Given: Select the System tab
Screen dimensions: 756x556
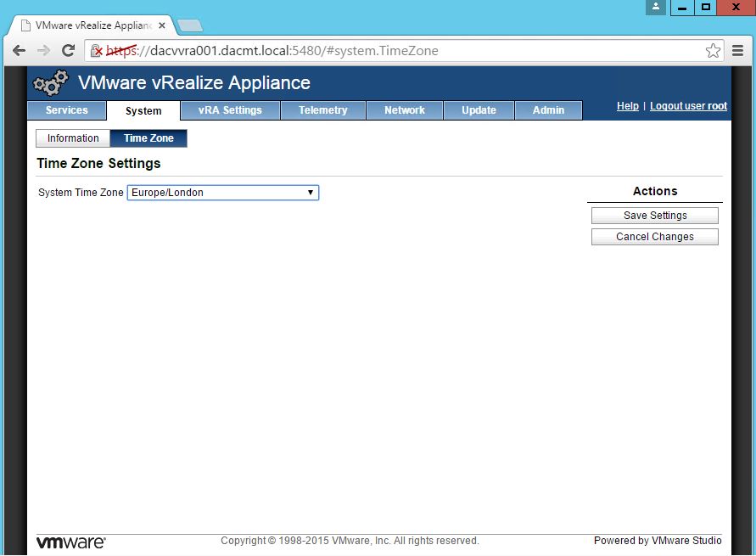Looking at the screenshot, I should point(143,110).
